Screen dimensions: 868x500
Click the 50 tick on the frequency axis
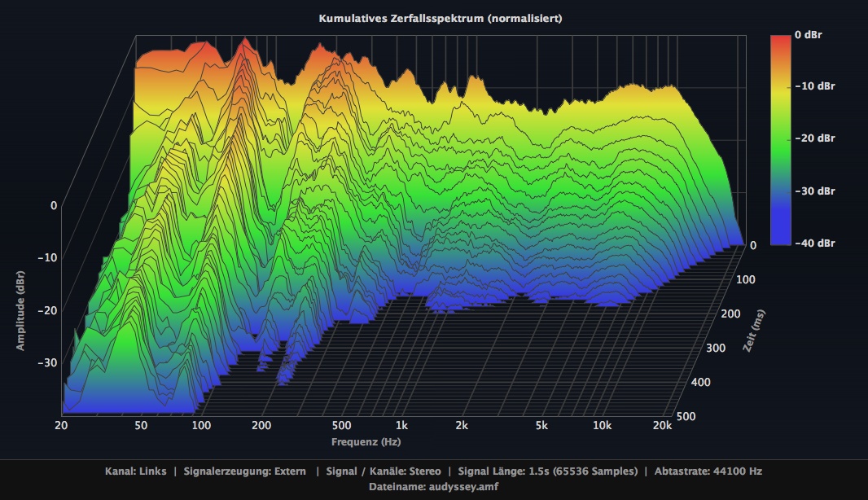tap(142, 426)
